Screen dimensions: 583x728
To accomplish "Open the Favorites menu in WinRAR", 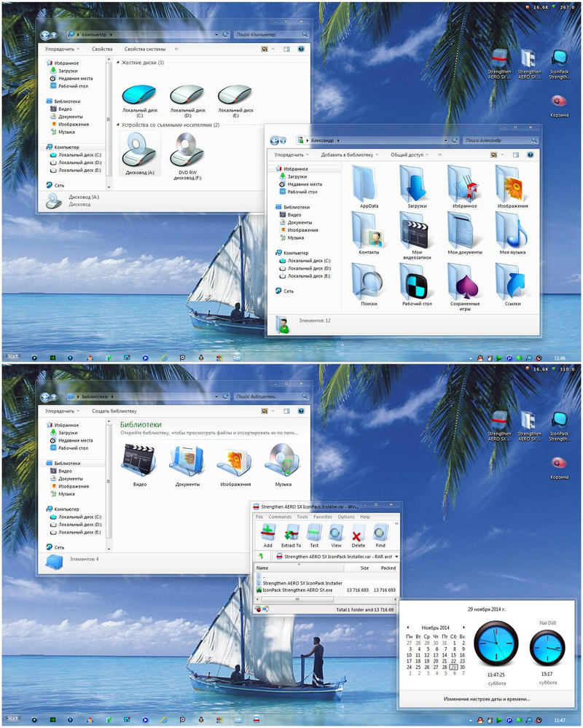I will point(322,517).
